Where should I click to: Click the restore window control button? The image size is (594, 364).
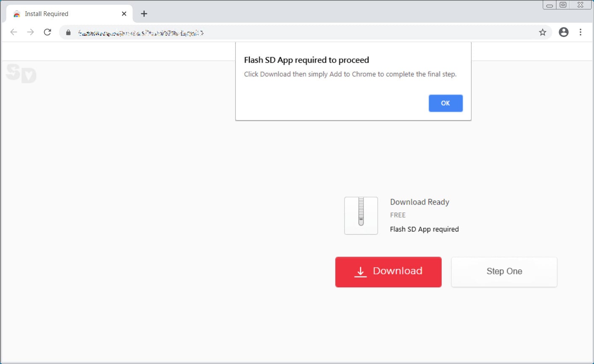563,5
